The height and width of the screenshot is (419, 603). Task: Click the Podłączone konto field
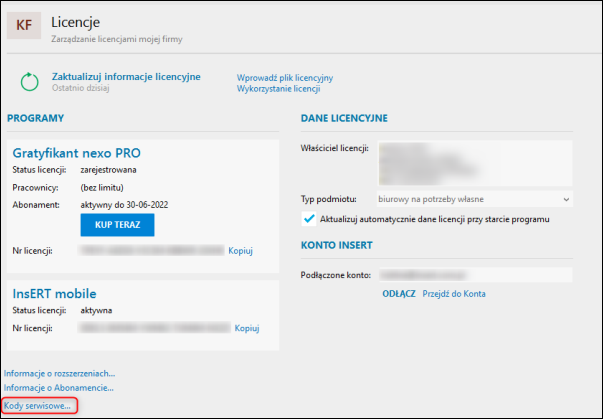click(475, 275)
